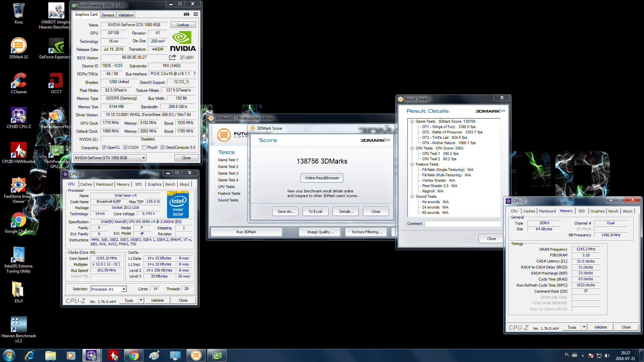Collapse the Sound Tests tree node
The image size is (644, 362).
(412, 197)
